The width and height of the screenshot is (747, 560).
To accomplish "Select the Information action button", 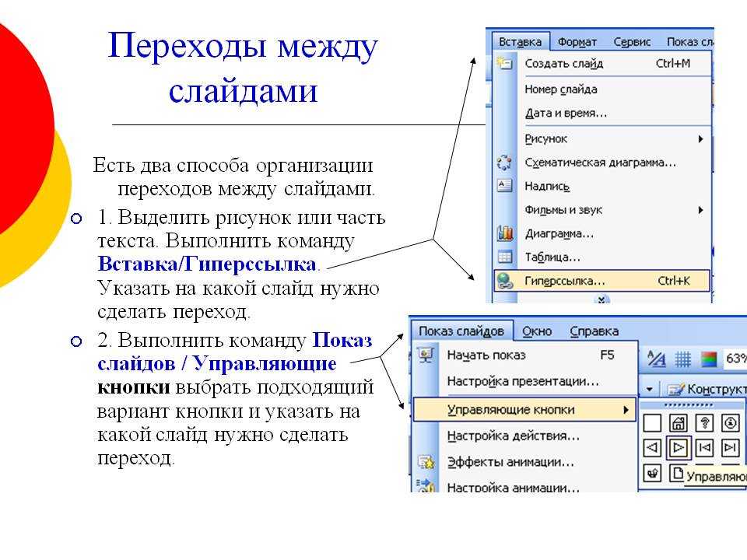I will pyautogui.click(x=731, y=422).
